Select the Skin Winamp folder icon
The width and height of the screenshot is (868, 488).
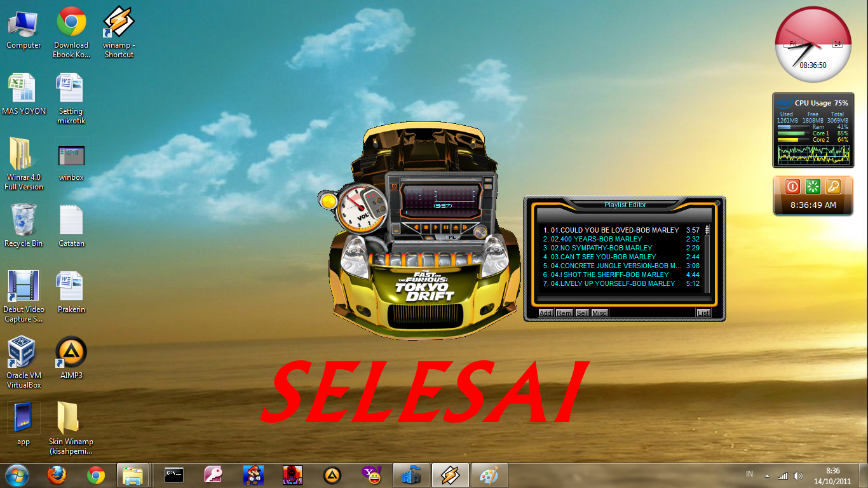[x=71, y=428]
